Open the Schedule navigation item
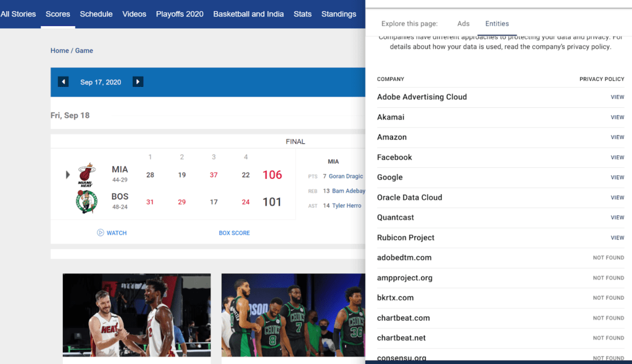The width and height of the screenshot is (632, 364). 96,14
